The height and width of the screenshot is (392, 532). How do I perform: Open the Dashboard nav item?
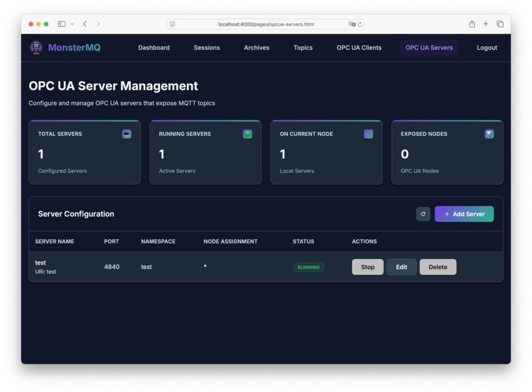(154, 48)
